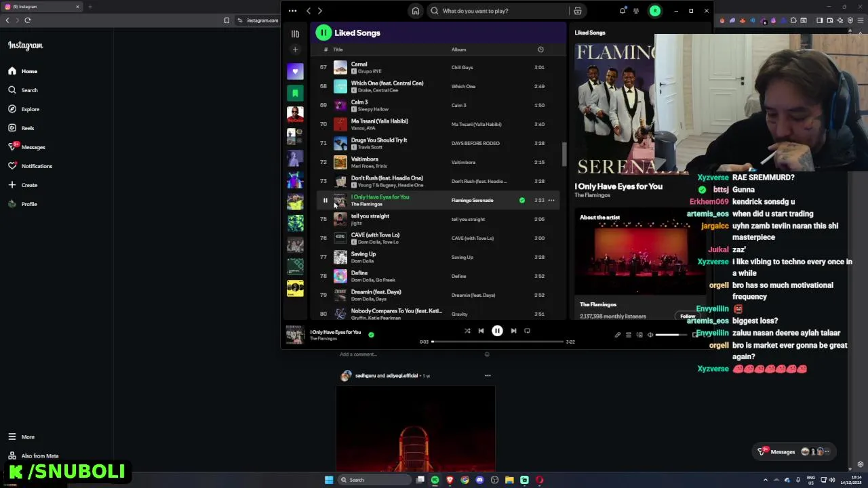Mute Spotify volume speaker icon
Screen dimensions: 868x488
pos(650,335)
